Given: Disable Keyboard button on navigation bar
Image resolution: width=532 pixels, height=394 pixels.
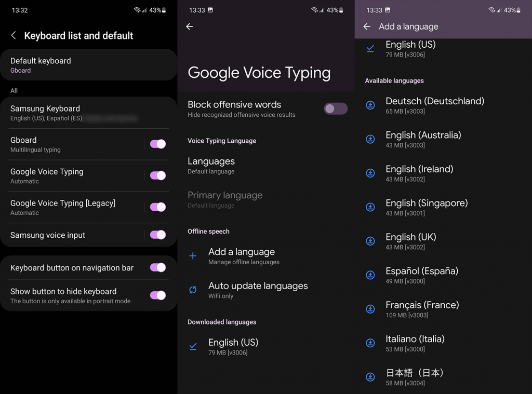Looking at the screenshot, I should pyautogui.click(x=157, y=267).
